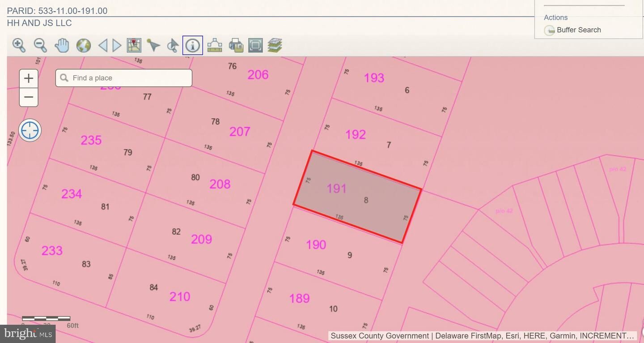The height and width of the screenshot is (343, 644).
Task: Open the map layers panel icon
Action: 275,45
